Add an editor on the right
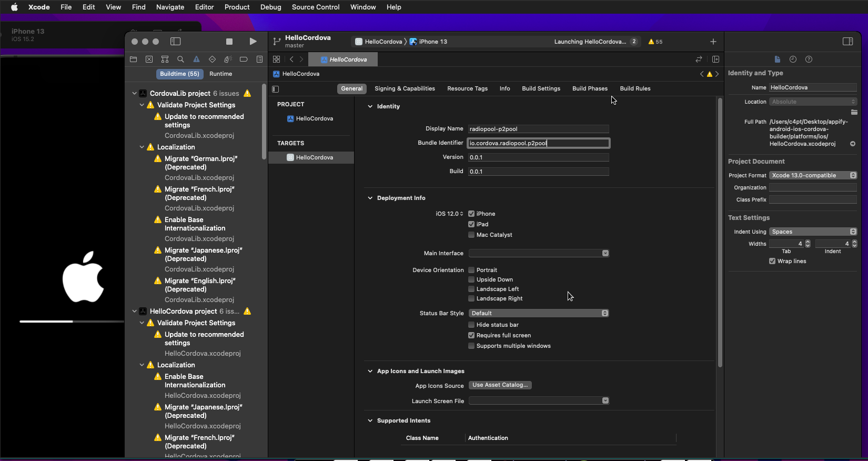 click(715, 59)
